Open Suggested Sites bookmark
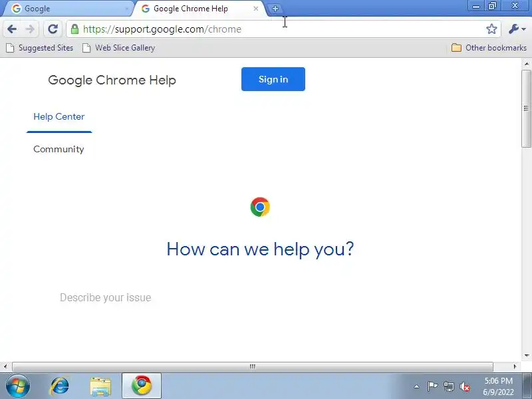532x399 pixels. point(40,48)
